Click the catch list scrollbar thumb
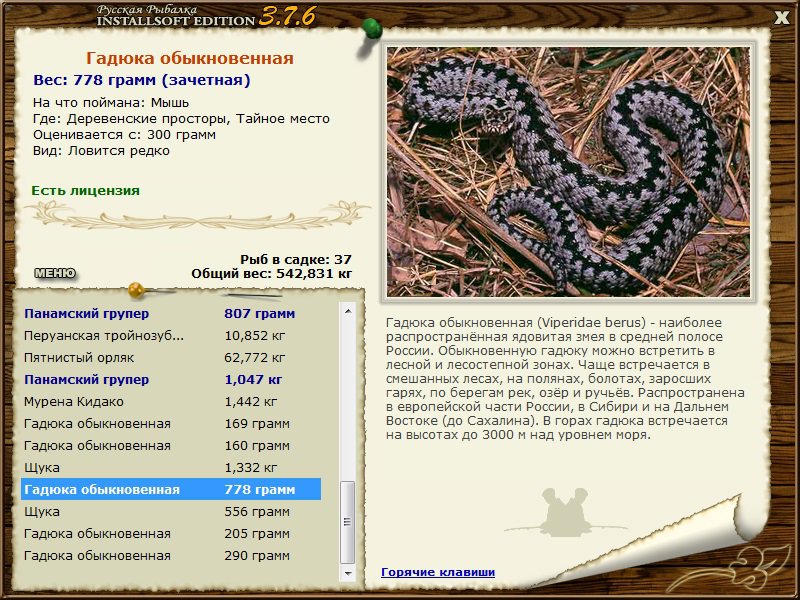 pos(348,522)
